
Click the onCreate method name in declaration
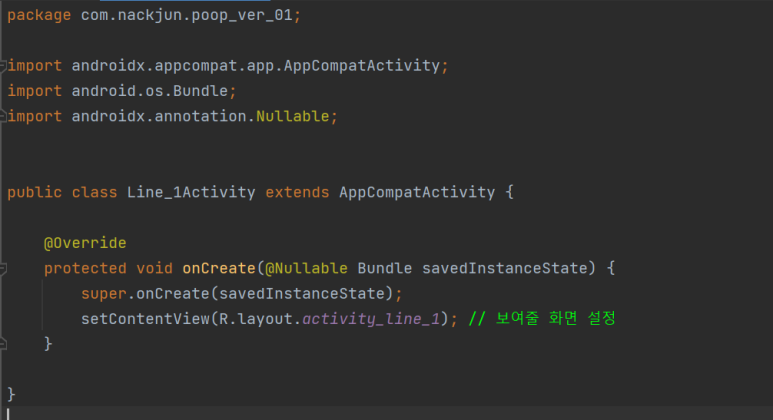point(219,268)
